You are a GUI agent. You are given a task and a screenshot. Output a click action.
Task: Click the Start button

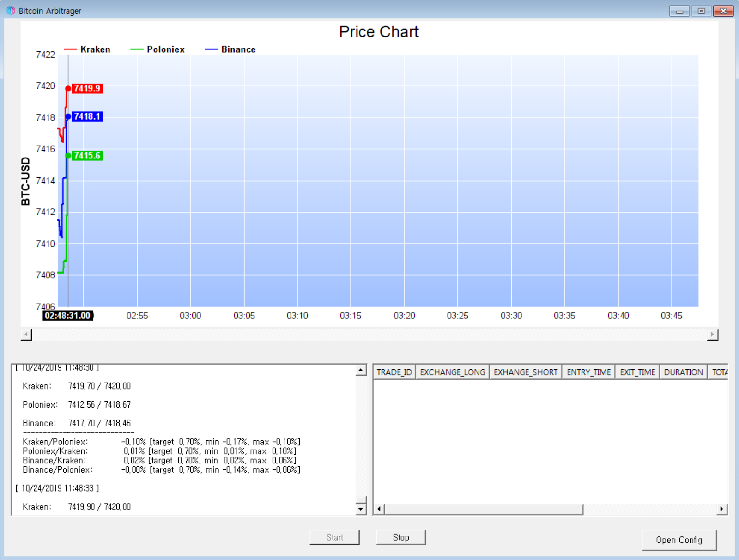click(x=334, y=537)
